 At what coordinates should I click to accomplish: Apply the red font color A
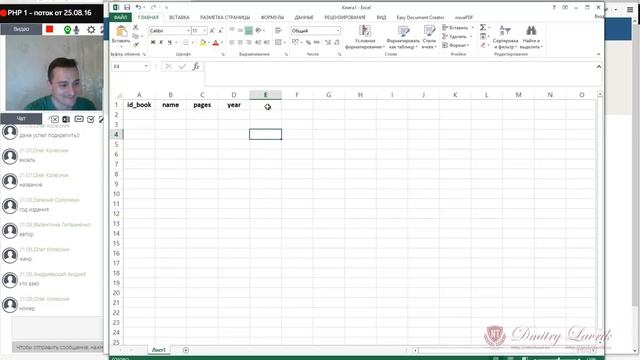(x=216, y=42)
